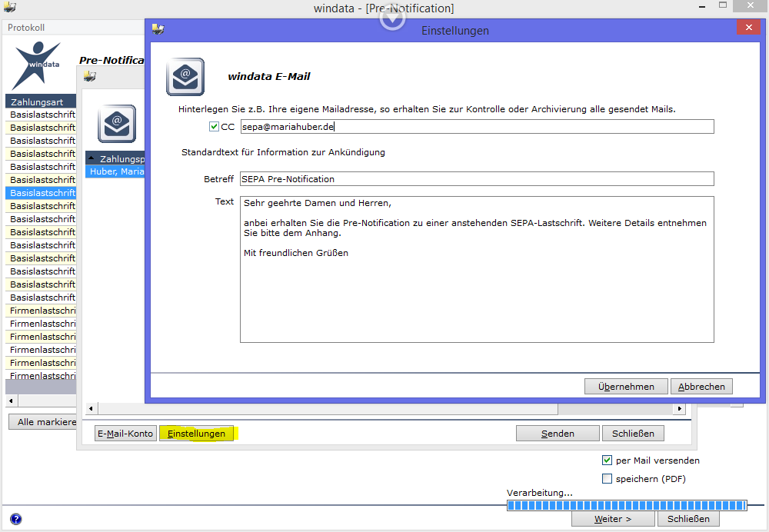Click the Weiter > button
769x532 pixels.
pyautogui.click(x=613, y=519)
